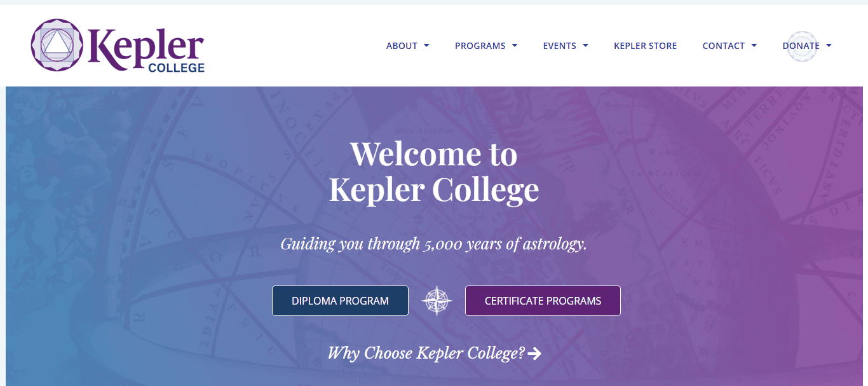Expand the PROGRAMS dropdown
This screenshot has height=386, width=868.
pos(513,46)
